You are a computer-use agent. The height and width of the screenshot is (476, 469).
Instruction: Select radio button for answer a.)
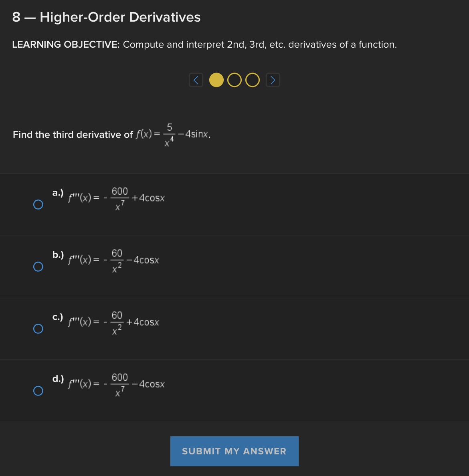38,204
